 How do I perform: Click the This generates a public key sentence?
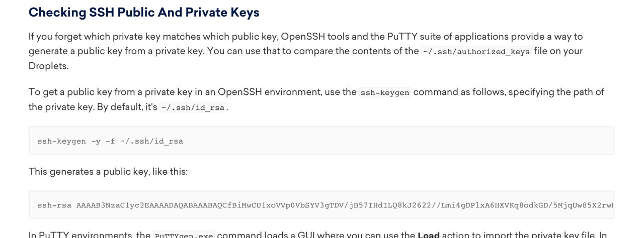[108, 172]
